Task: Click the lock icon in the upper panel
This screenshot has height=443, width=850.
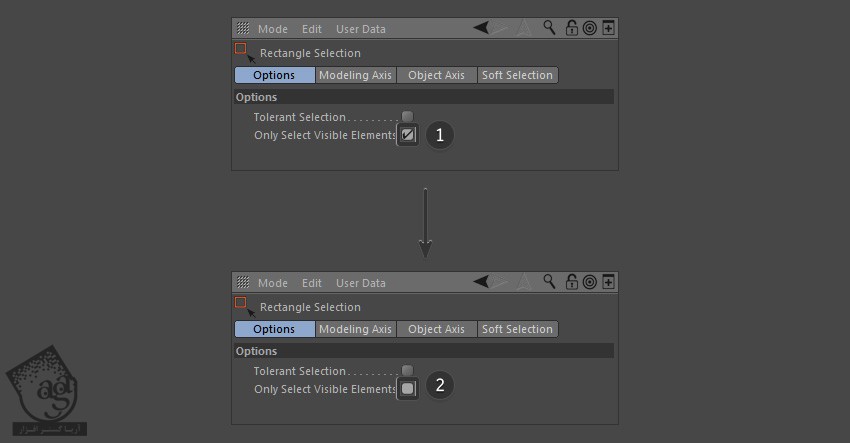Action: pyautogui.click(x=571, y=28)
